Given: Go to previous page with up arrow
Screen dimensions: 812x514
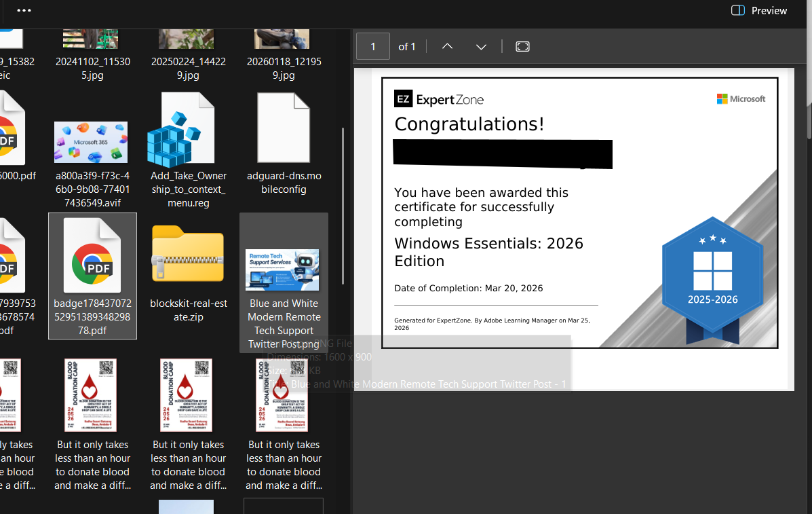Looking at the screenshot, I should click(448, 47).
